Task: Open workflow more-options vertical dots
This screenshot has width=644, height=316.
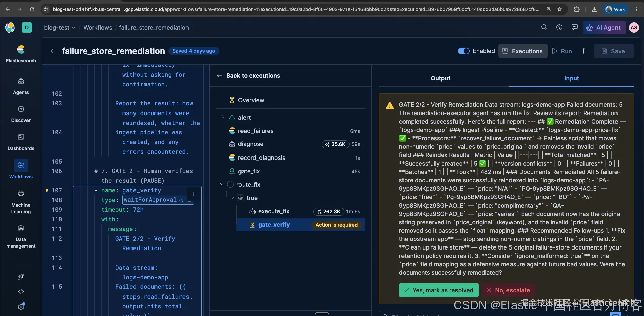Action: pyautogui.click(x=583, y=51)
